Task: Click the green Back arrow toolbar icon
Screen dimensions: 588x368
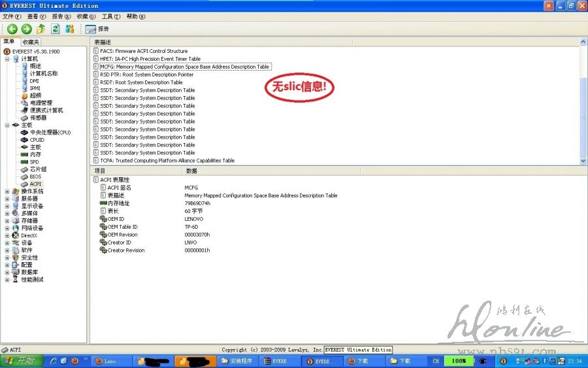Action: [x=12, y=29]
